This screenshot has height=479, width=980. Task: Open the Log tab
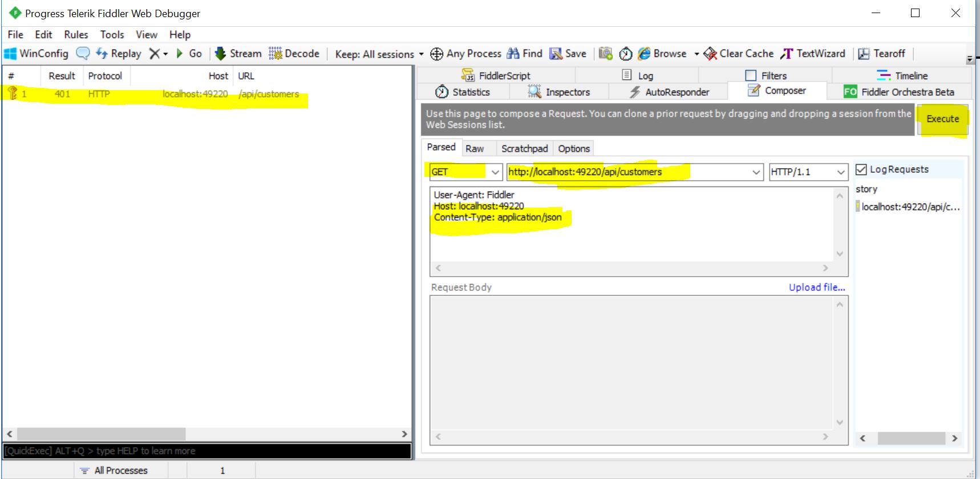[638, 75]
